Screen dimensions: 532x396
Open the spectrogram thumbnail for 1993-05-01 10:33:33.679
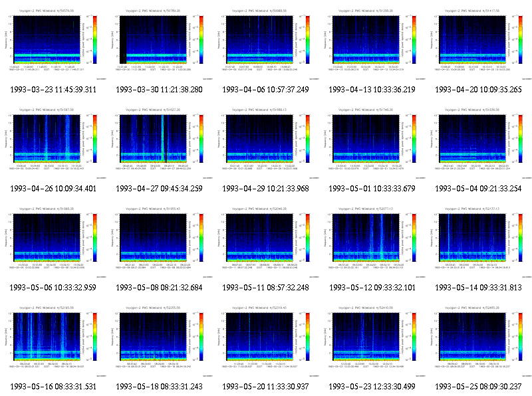coord(372,143)
